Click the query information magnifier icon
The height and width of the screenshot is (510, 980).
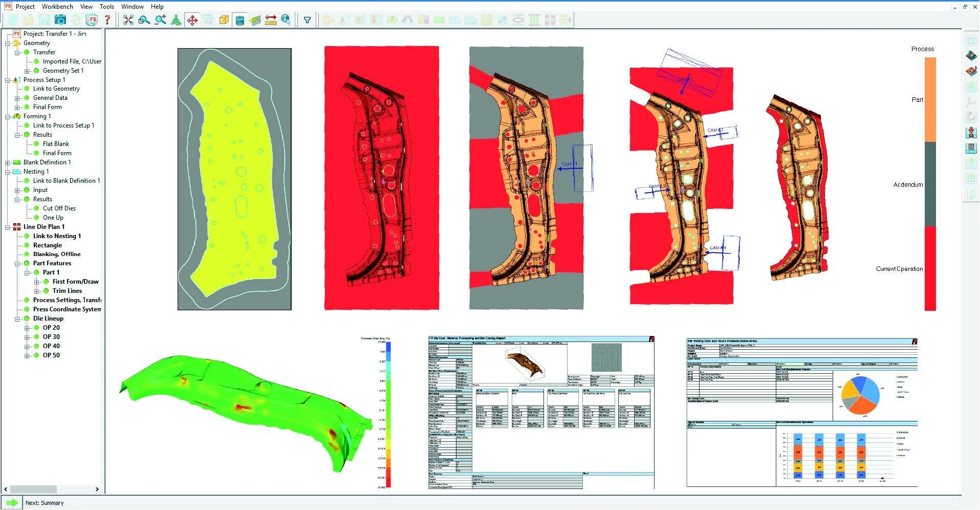[286, 20]
